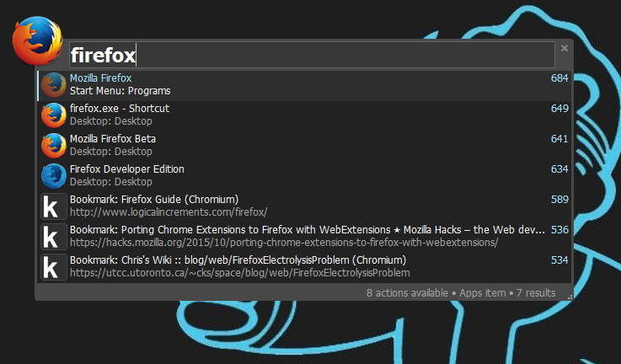
Task: Select "firefox.exe - Shortcut" result
Action: 120,109
